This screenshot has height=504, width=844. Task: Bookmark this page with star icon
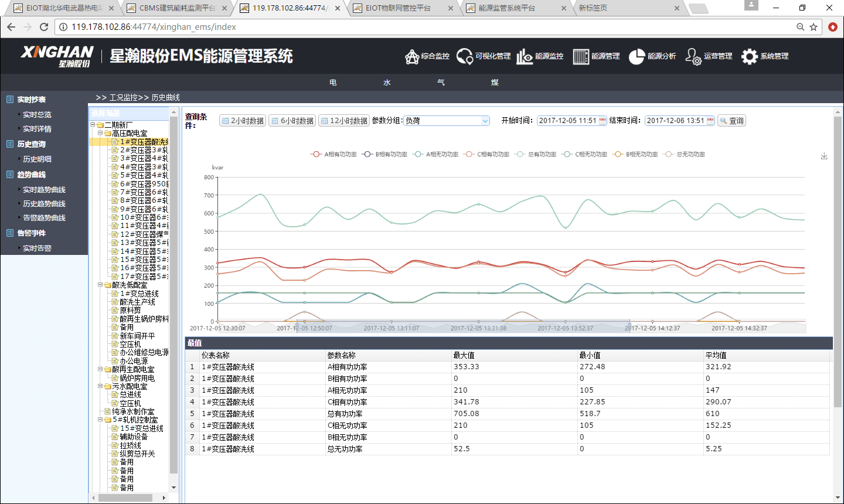point(814,27)
